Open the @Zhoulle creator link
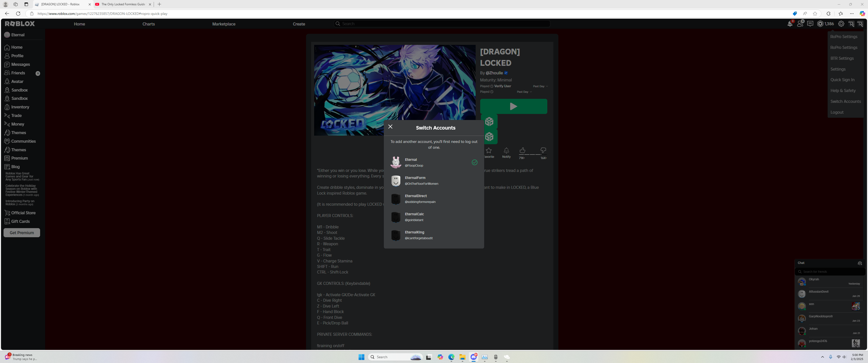 [494, 73]
